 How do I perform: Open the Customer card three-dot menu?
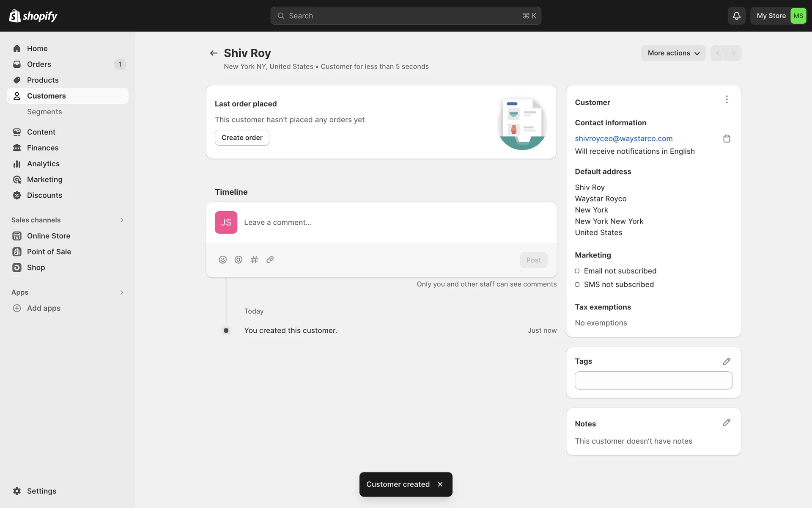tap(727, 99)
